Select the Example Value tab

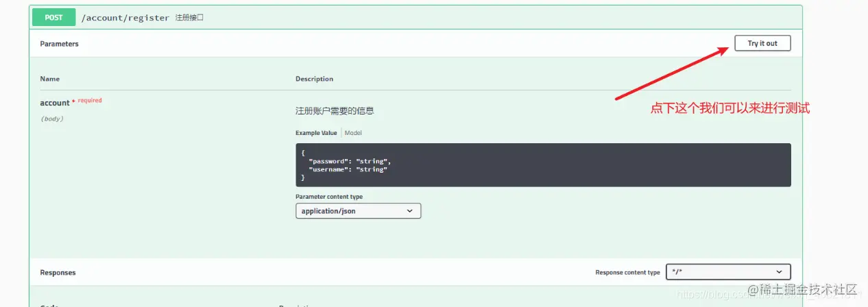316,133
